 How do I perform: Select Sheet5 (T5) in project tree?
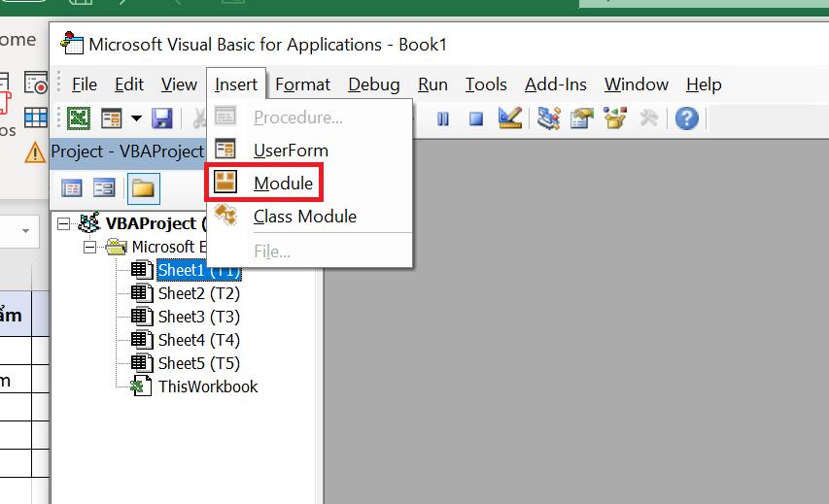199,363
